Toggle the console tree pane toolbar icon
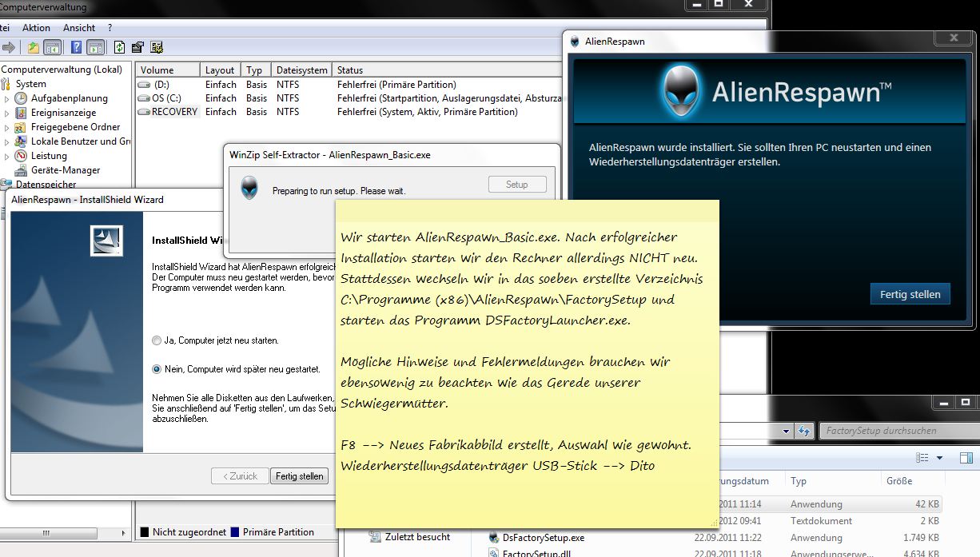The image size is (980, 557). [x=52, y=47]
